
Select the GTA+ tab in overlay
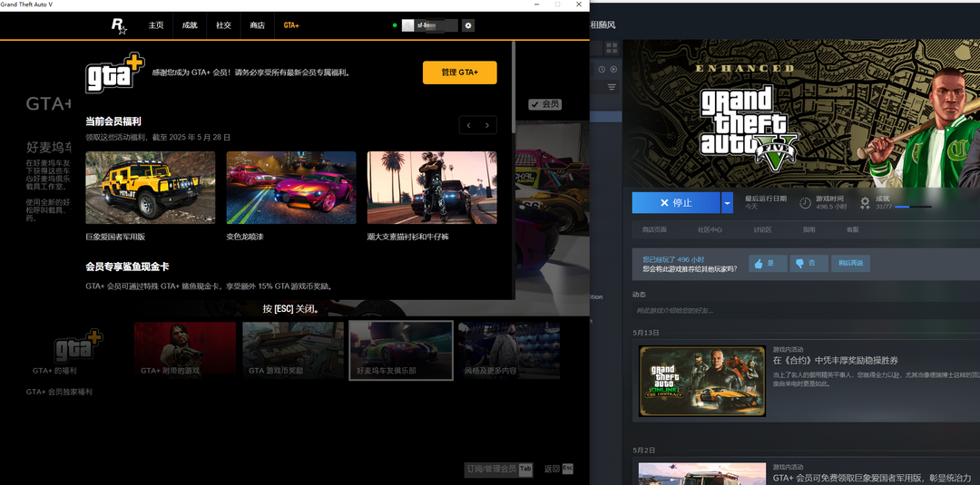291,25
